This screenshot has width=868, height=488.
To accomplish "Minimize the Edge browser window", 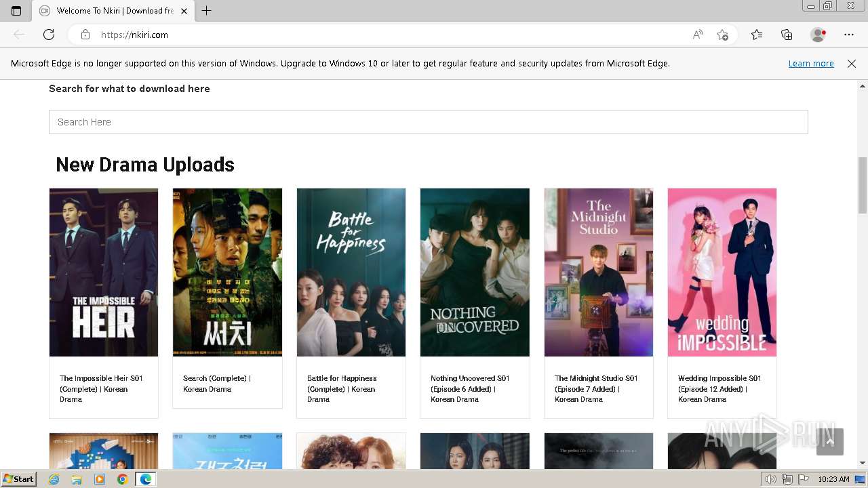I will click(810, 6).
